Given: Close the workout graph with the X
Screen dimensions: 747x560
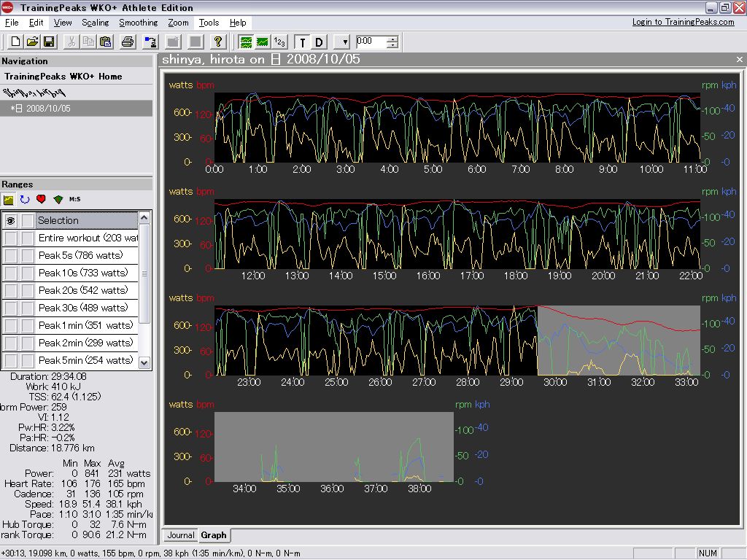Looking at the screenshot, I should coord(740,60).
